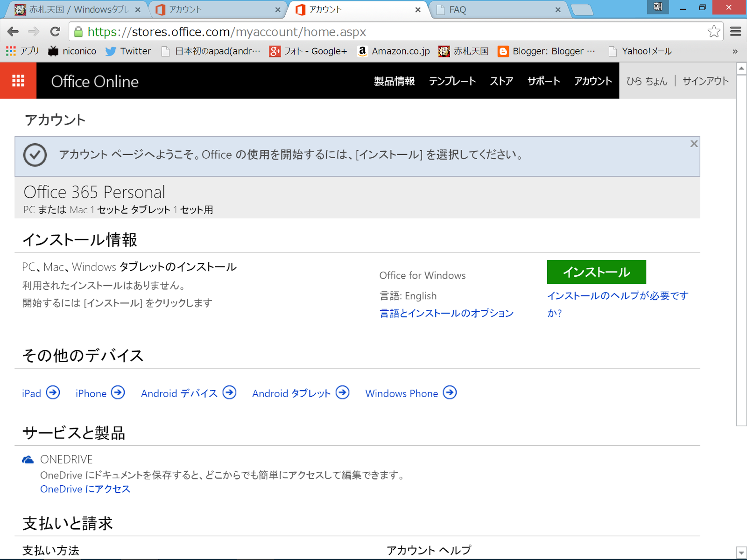Click the Office 365 Personal heading
This screenshot has height=560, width=747.
[94, 192]
